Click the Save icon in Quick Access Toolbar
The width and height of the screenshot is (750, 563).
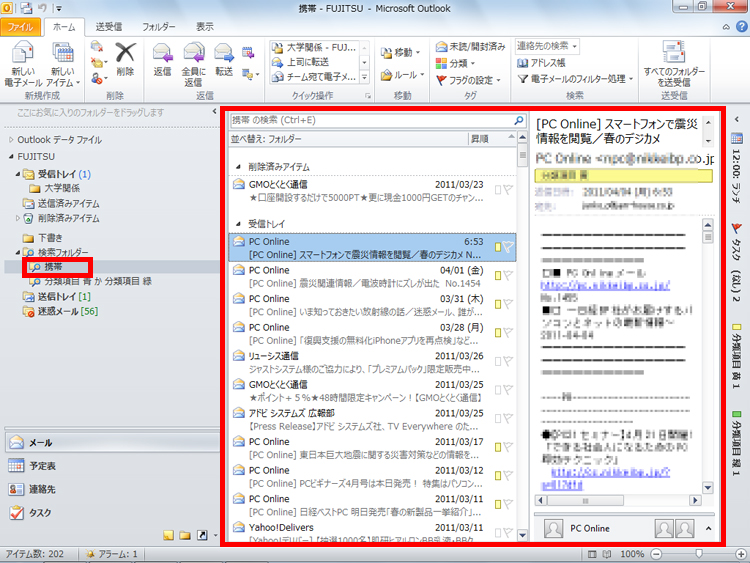coord(26,8)
